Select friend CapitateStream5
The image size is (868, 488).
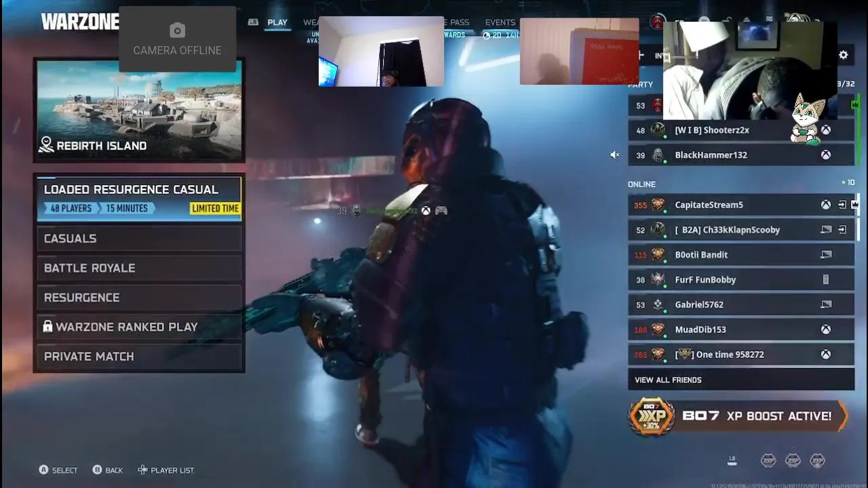(x=741, y=205)
